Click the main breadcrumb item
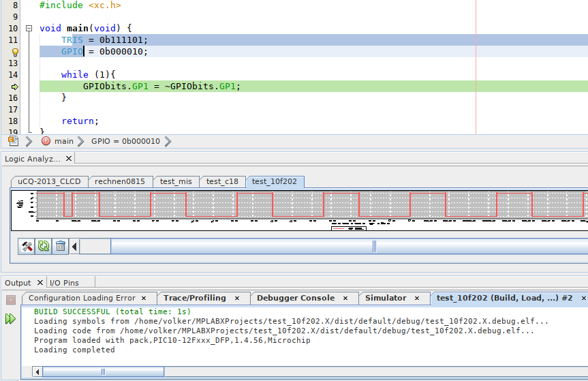Viewport: 588px width, 381px height. point(64,141)
